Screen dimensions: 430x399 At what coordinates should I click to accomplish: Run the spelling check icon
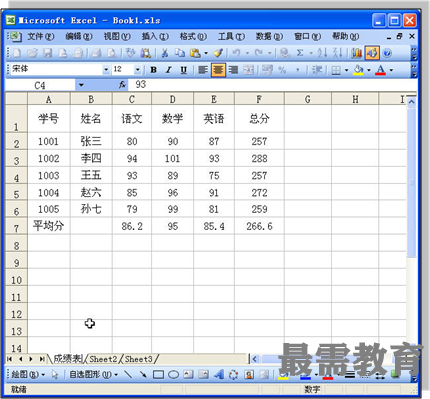tap(130, 53)
